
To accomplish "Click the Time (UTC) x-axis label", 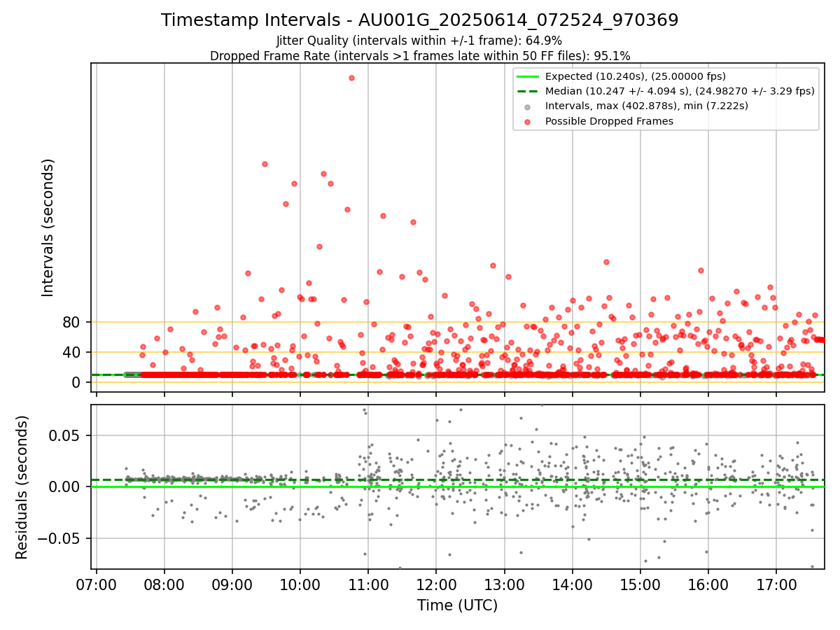I will (457, 605).
